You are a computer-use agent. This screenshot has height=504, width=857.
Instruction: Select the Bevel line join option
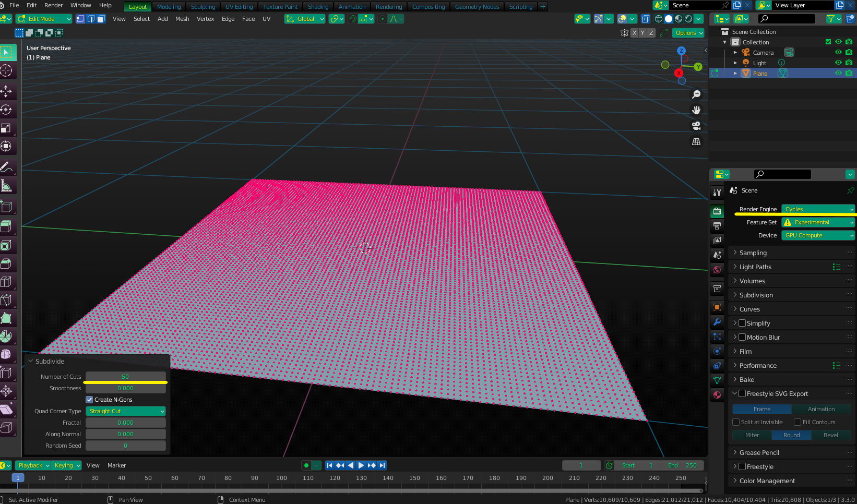[831, 435]
